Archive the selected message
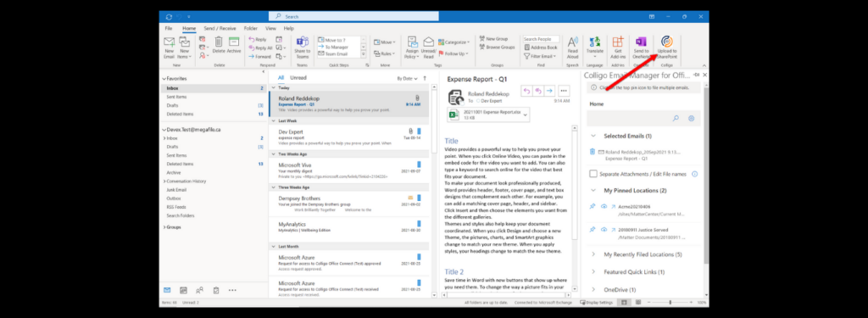 [234, 46]
